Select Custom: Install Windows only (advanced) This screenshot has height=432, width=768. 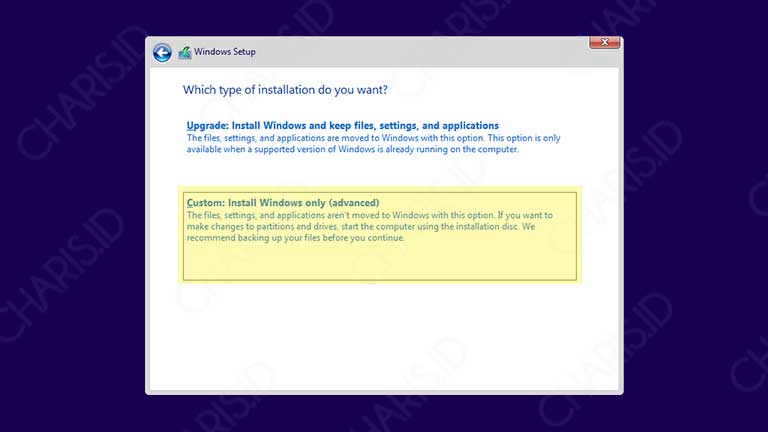tap(380, 236)
